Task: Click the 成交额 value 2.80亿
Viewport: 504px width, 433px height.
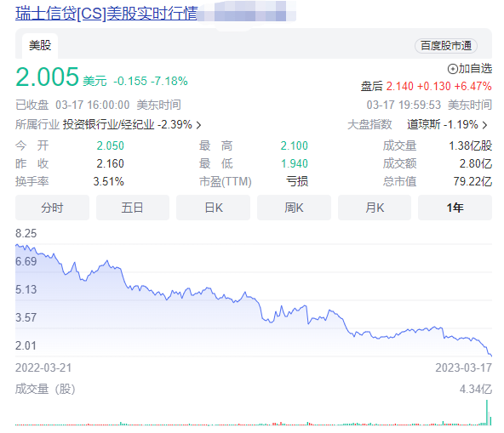Action: 476,164
